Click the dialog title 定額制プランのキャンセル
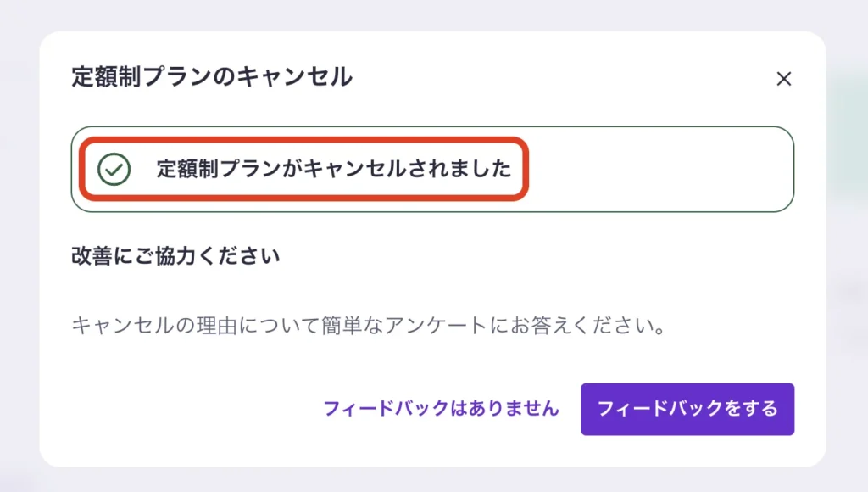This screenshot has width=868, height=492. (212, 77)
